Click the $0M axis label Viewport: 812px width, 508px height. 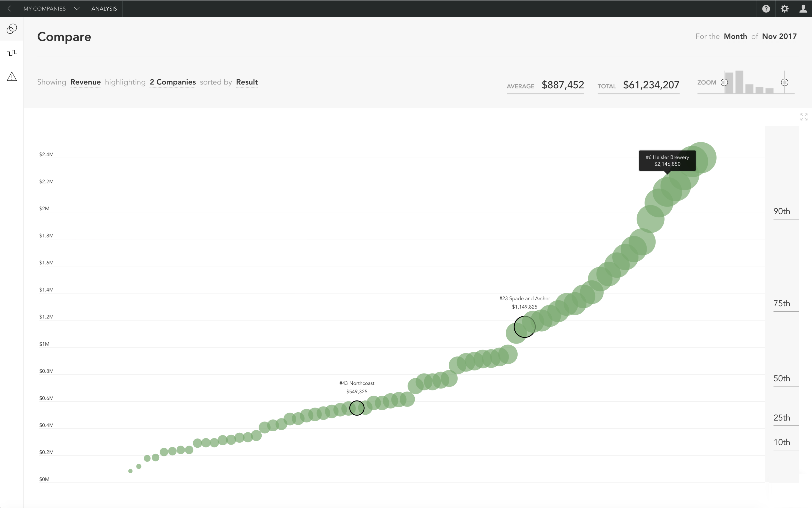coord(44,479)
